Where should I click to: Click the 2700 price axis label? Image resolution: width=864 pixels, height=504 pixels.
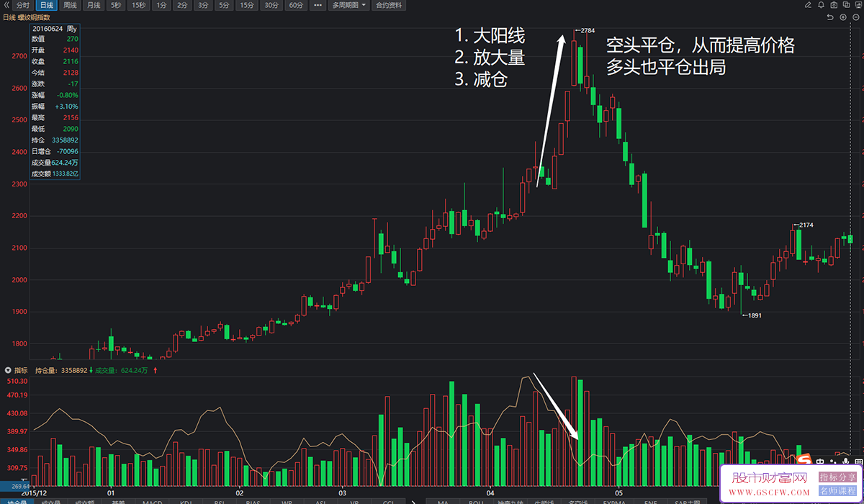pos(19,55)
